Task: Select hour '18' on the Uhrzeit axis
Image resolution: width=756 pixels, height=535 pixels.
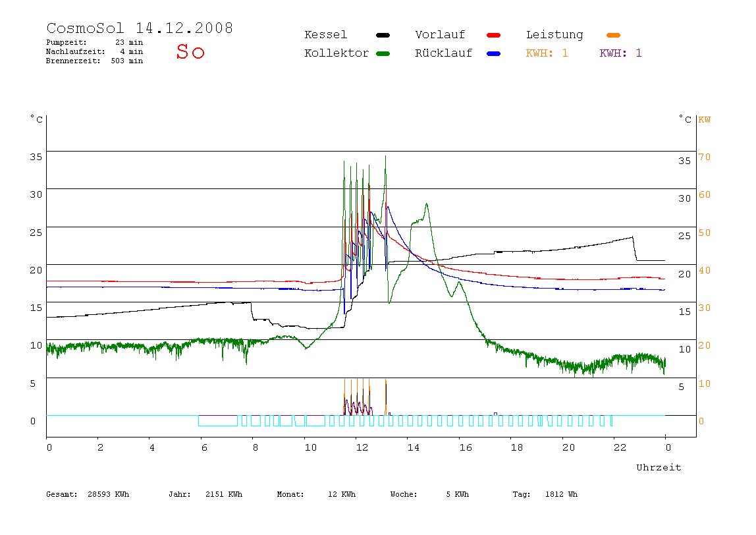Action: click(517, 447)
